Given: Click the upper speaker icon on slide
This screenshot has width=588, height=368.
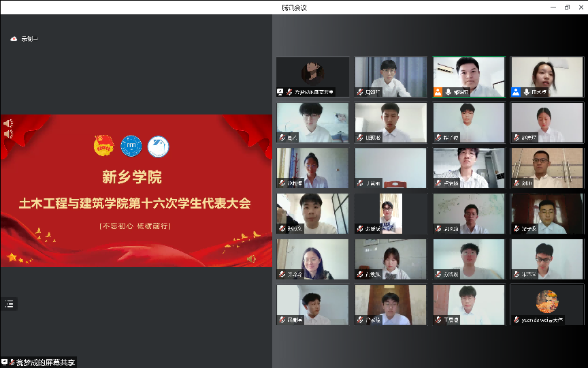Looking at the screenshot, I should 7,123.
